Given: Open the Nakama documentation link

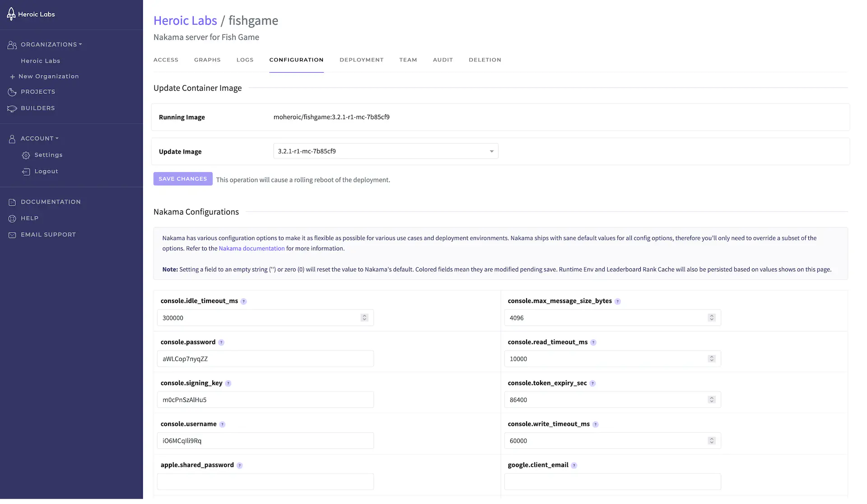Looking at the screenshot, I should coord(252,249).
